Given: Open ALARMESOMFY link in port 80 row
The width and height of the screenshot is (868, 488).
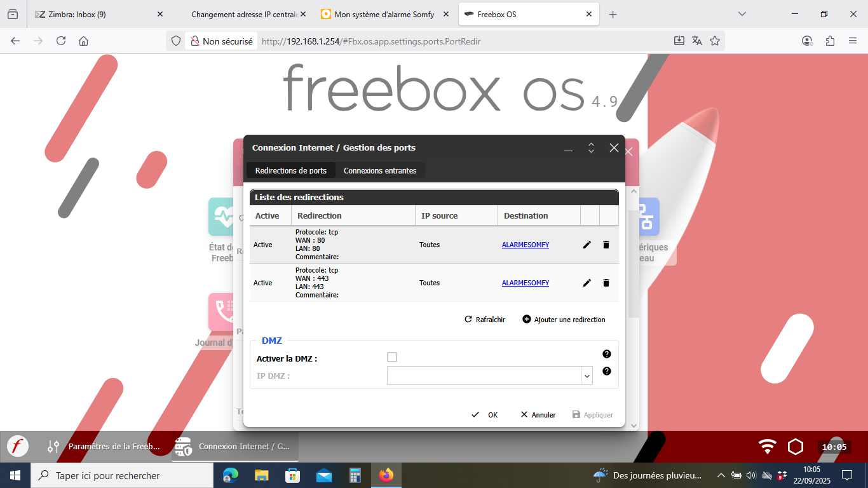Looking at the screenshot, I should (x=525, y=245).
